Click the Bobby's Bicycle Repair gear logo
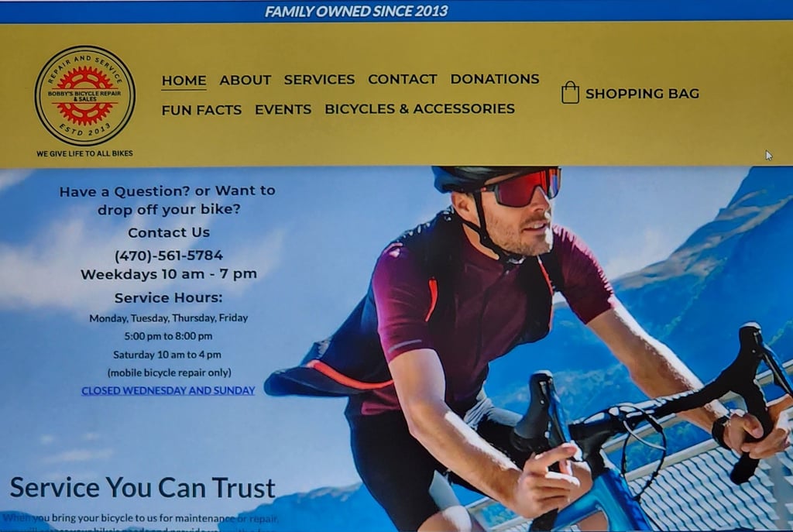 [x=85, y=95]
